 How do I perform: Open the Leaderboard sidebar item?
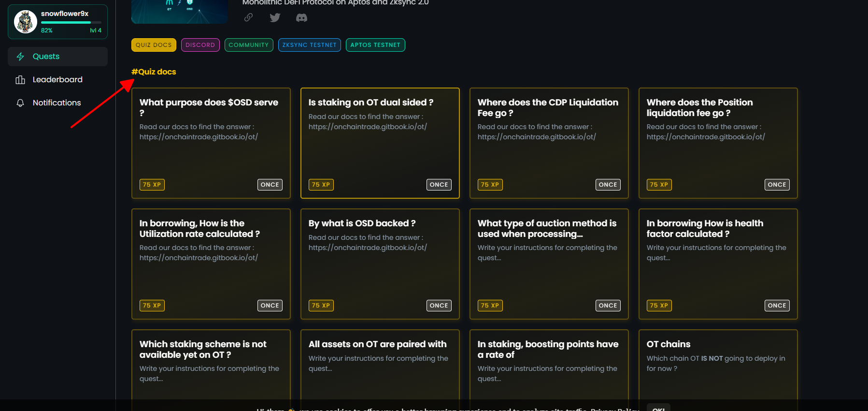pyautogui.click(x=57, y=80)
